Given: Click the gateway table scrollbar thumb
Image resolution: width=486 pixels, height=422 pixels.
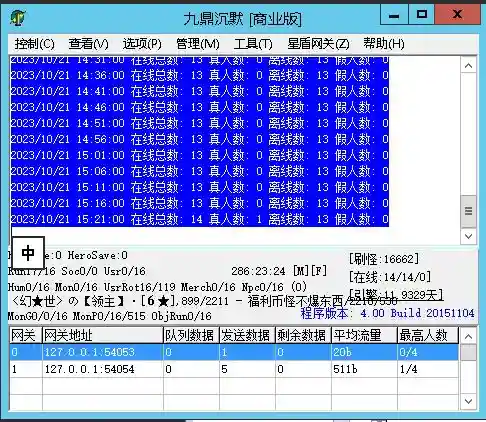Looking at the screenshot, I should [468, 352].
